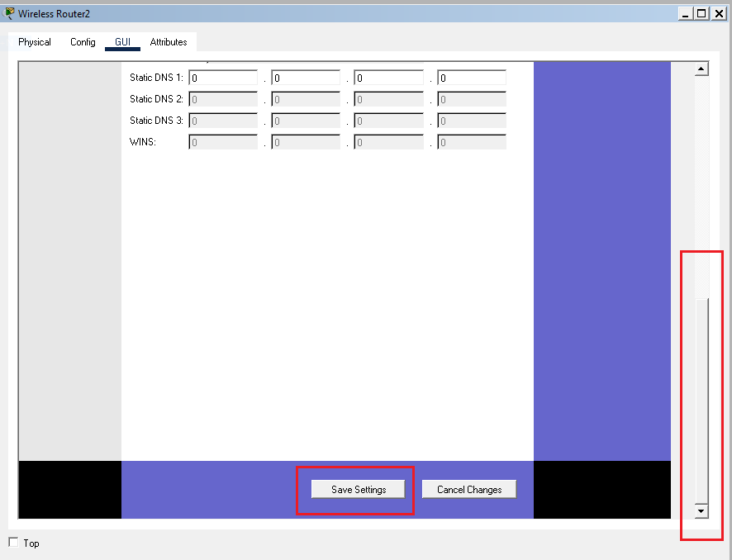Screen dimensions: 732x560
Task: Select the third octet of Static DNS 1
Action: 388,78
